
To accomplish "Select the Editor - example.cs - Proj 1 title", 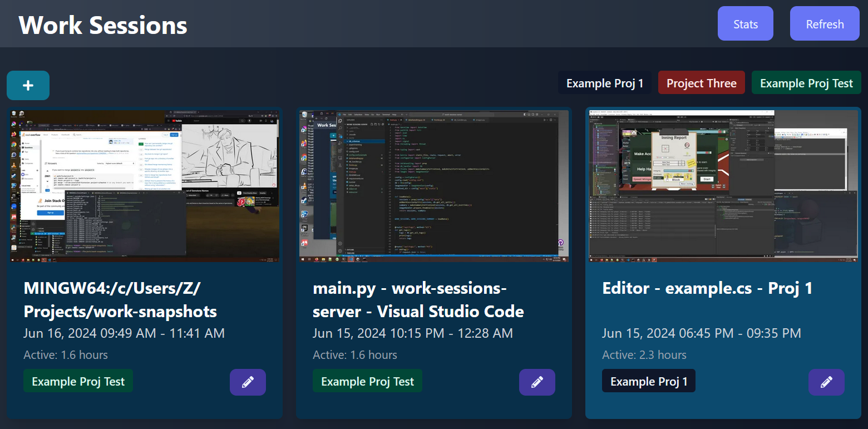I will 707,288.
